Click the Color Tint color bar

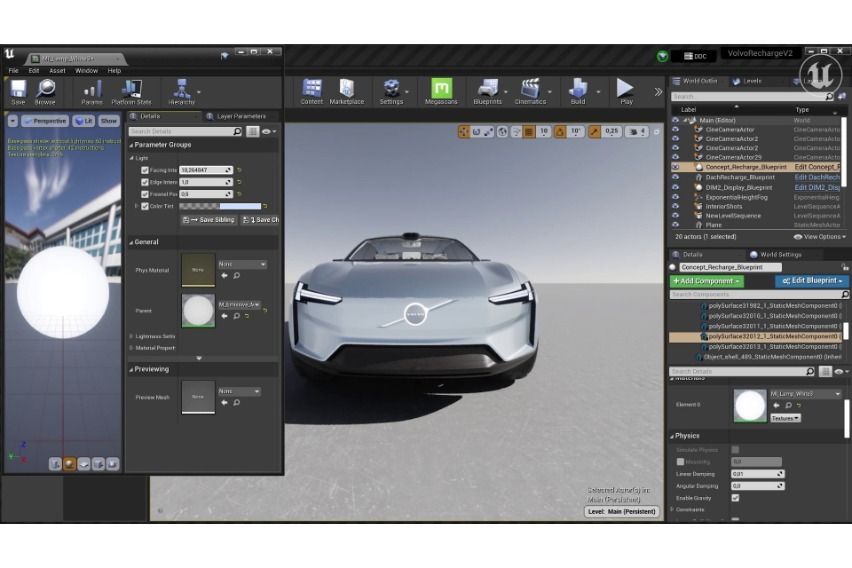220,206
